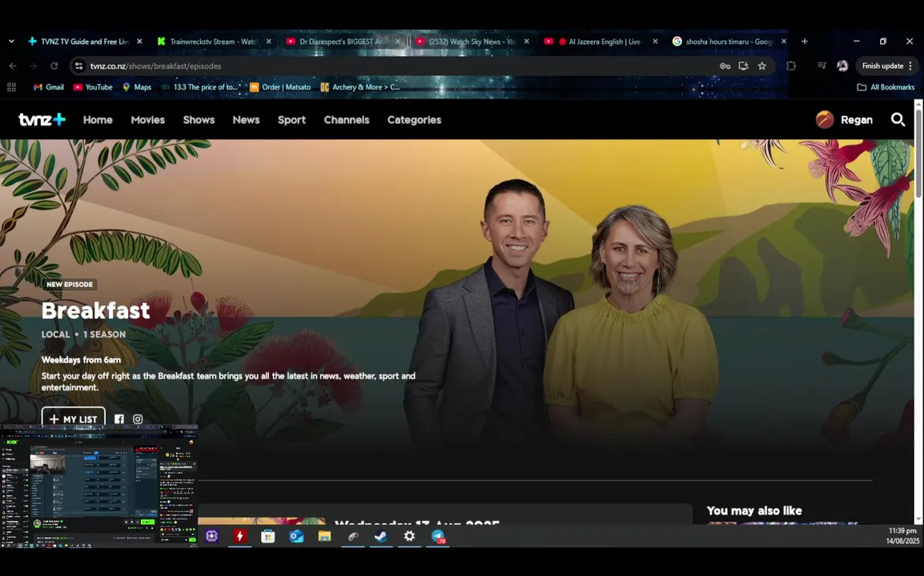
Task: Click the page vertical scrollbar
Action: [x=918, y=153]
